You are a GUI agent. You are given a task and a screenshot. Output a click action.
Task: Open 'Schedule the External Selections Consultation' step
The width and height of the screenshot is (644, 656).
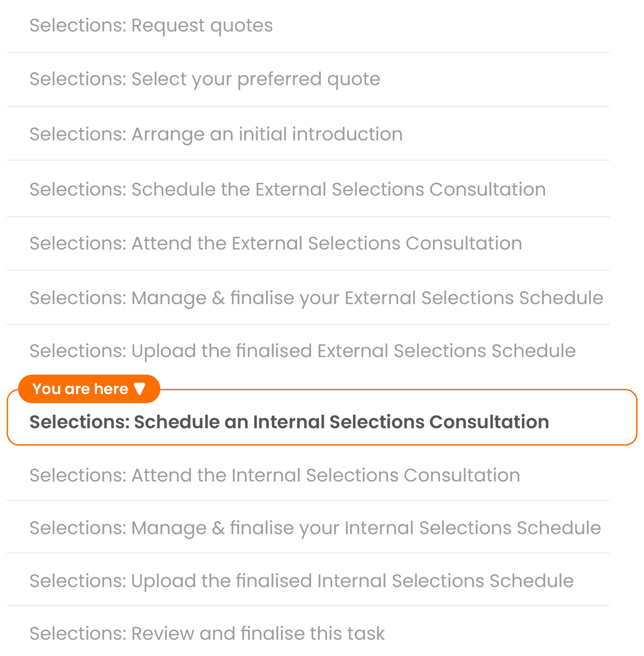click(x=287, y=189)
